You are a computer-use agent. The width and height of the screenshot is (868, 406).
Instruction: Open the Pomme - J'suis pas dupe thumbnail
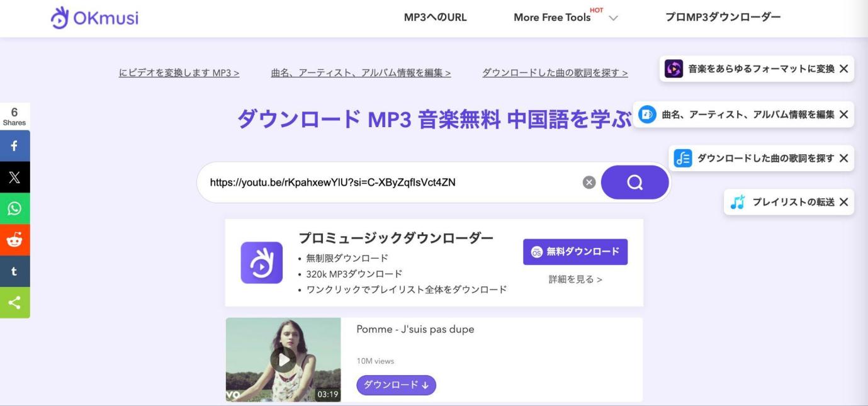pos(283,359)
